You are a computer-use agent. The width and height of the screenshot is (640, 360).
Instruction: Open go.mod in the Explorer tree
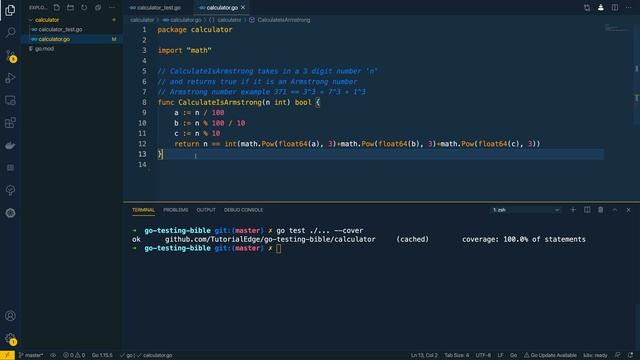coord(44,49)
